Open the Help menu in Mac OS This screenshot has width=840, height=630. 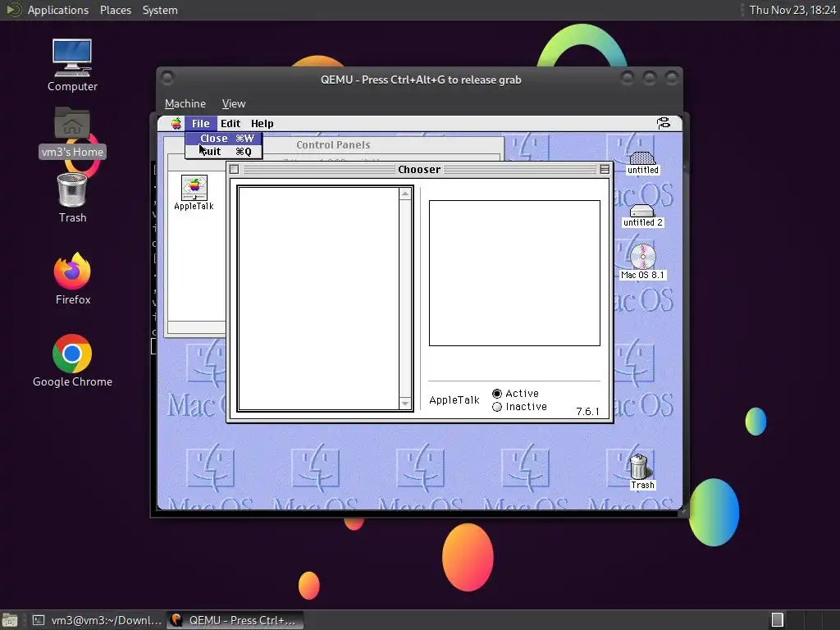(x=262, y=124)
